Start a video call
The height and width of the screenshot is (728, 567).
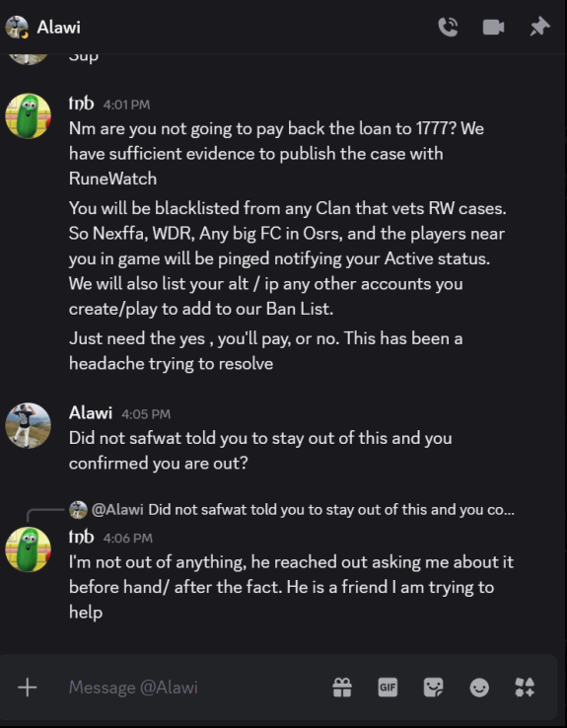(x=493, y=27)
